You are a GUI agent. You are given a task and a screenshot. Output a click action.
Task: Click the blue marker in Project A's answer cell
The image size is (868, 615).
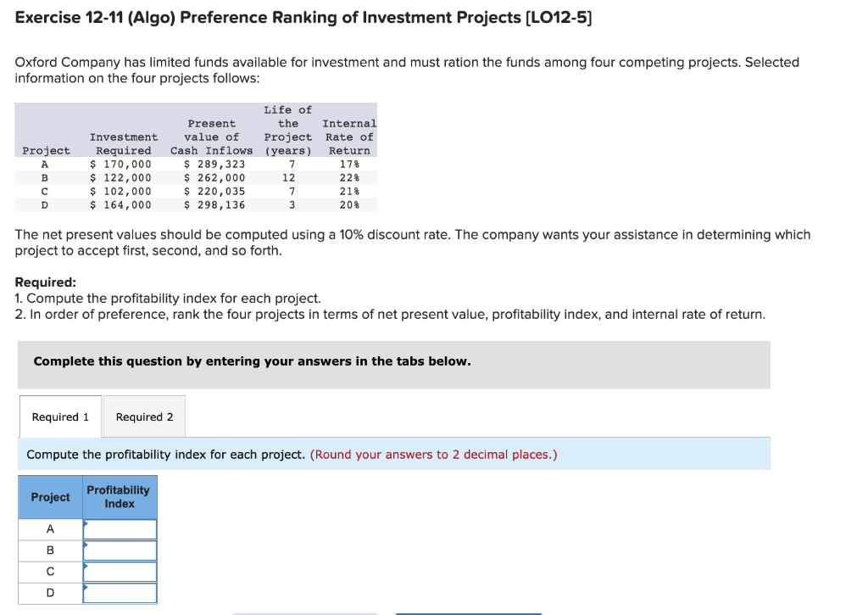(85, 523)
